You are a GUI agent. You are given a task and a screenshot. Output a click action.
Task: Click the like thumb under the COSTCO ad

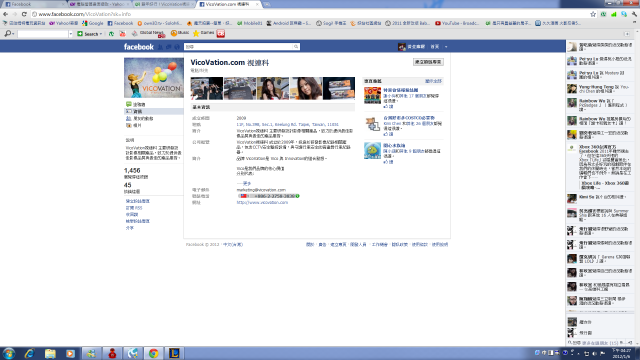pyautogui.click(x=386, y=134)
